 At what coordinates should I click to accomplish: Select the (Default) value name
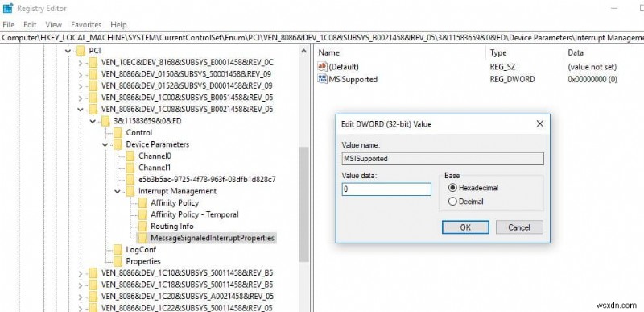(x=345, y=67)
